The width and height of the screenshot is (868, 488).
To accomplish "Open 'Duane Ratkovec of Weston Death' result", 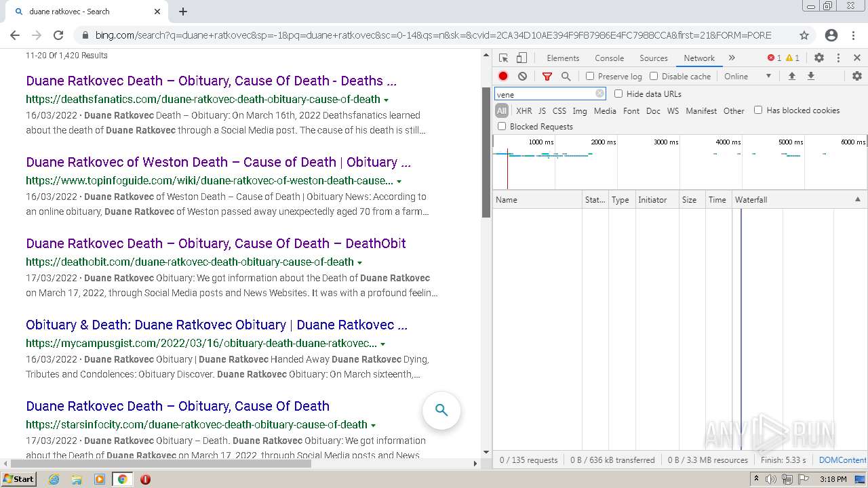I will point(218,162).
